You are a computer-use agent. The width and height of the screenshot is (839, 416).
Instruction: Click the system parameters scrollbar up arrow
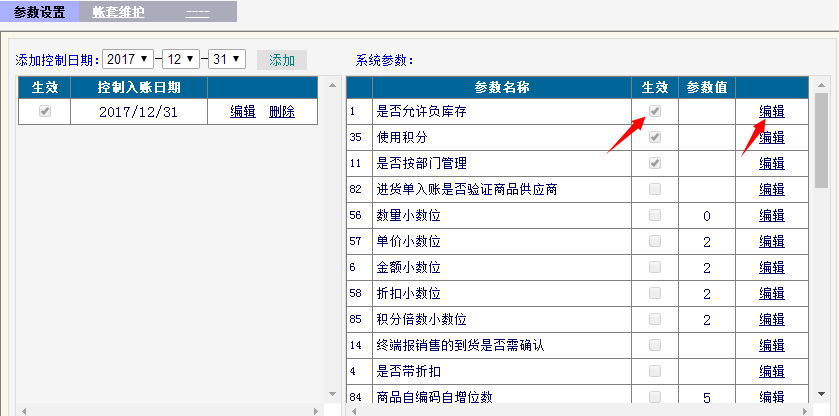(821, 85)
